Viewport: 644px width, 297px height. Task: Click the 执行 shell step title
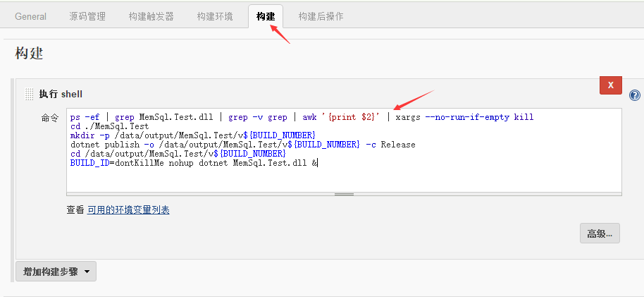tap(61, 95)
